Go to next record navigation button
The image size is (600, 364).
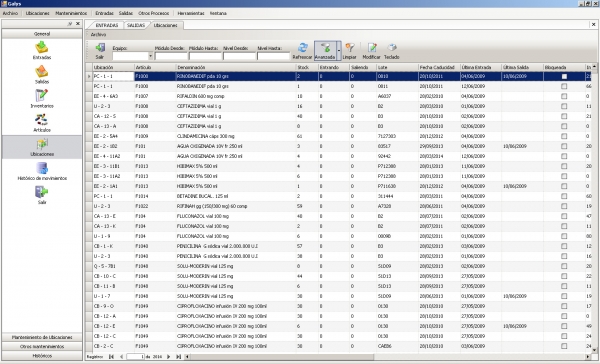point(168,357)
